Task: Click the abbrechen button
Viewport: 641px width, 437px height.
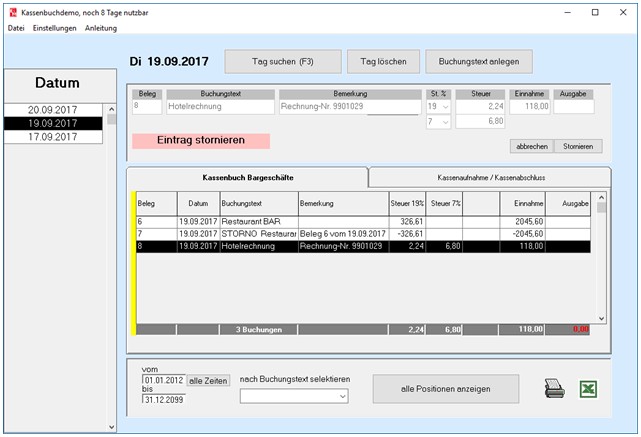Action: pyautogui.click(x=531, y=146)
